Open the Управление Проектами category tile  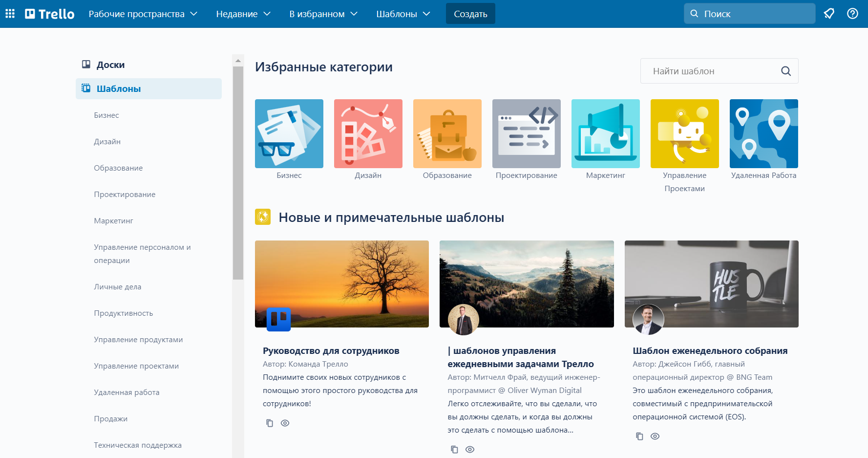(685, 133)
